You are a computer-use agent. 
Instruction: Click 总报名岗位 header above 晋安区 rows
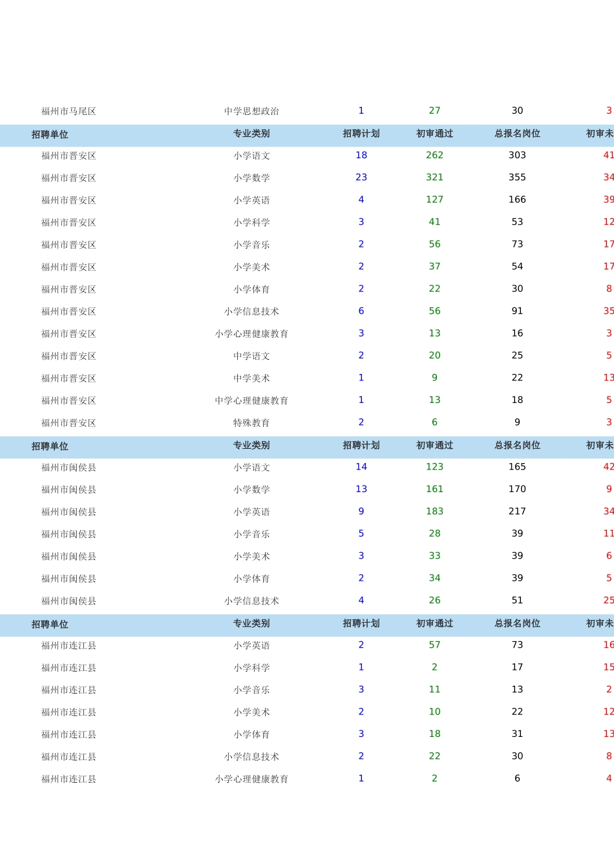(x=517, y=134)
